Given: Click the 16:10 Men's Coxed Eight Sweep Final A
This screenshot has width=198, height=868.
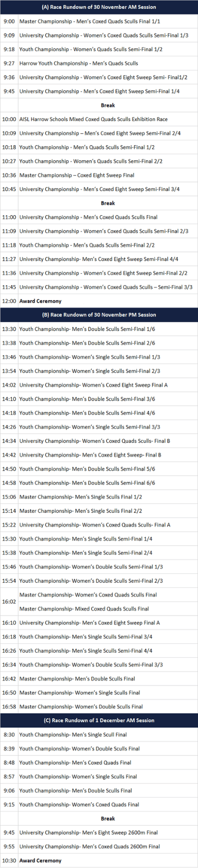Looking at the screenshot, I should click(99, 622).
